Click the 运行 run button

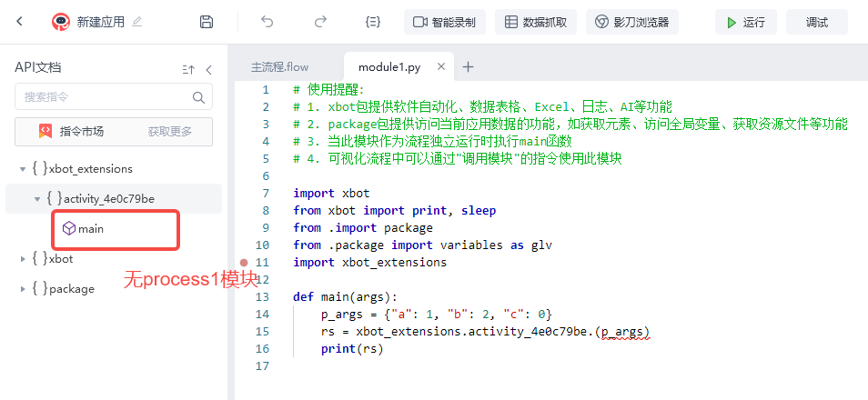pos(746,22)
